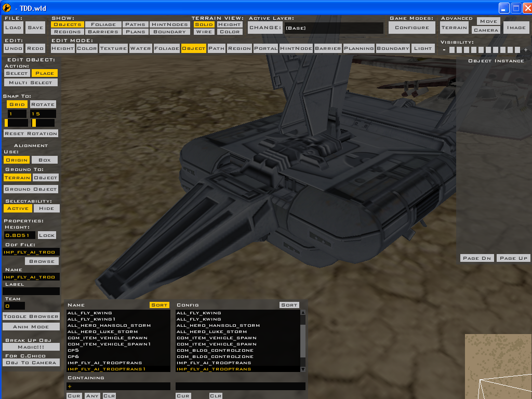The image size is (532, 399).
Task: Expand the Containing plus field
Action: [x=70, y=386]
